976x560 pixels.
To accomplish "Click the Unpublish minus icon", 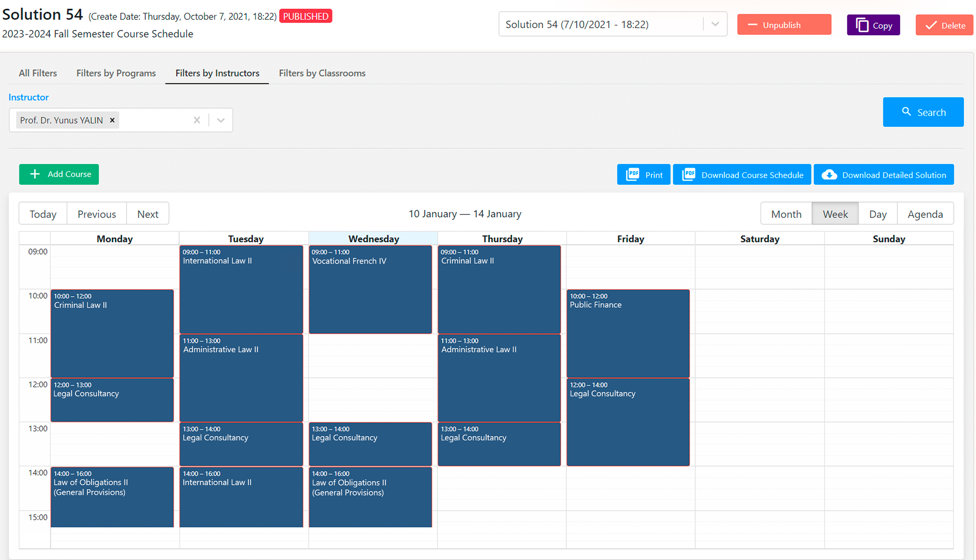I will coord(752,25).
